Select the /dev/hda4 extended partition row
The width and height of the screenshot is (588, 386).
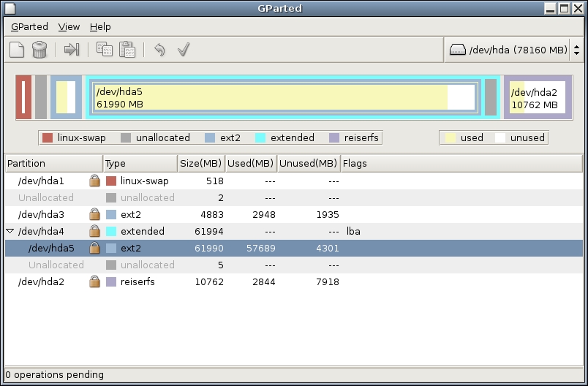[x=294, y=231]
